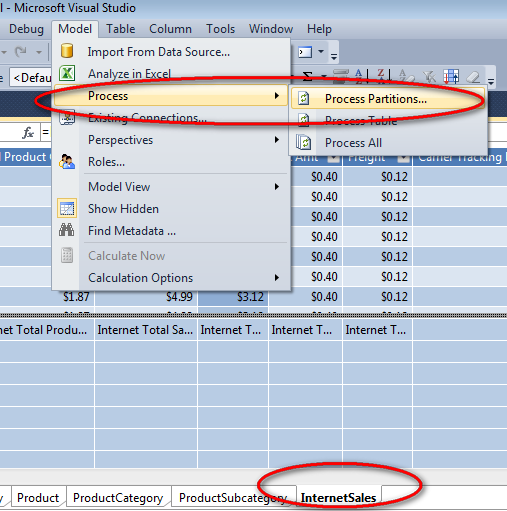Select the Process menu item
Image resolution: width=507 pixels, height=511 pixels.
[171, 96]
